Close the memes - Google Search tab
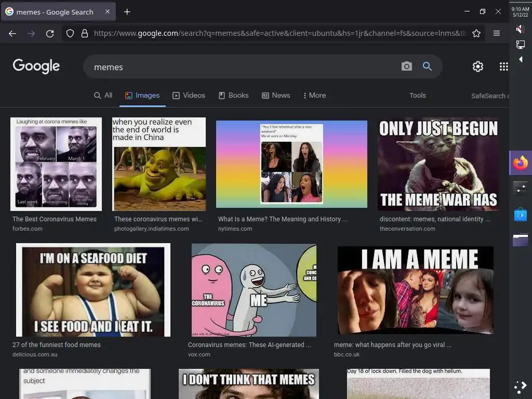The width and height of the screenshot is (532, 399). click(x=107, y=11)
